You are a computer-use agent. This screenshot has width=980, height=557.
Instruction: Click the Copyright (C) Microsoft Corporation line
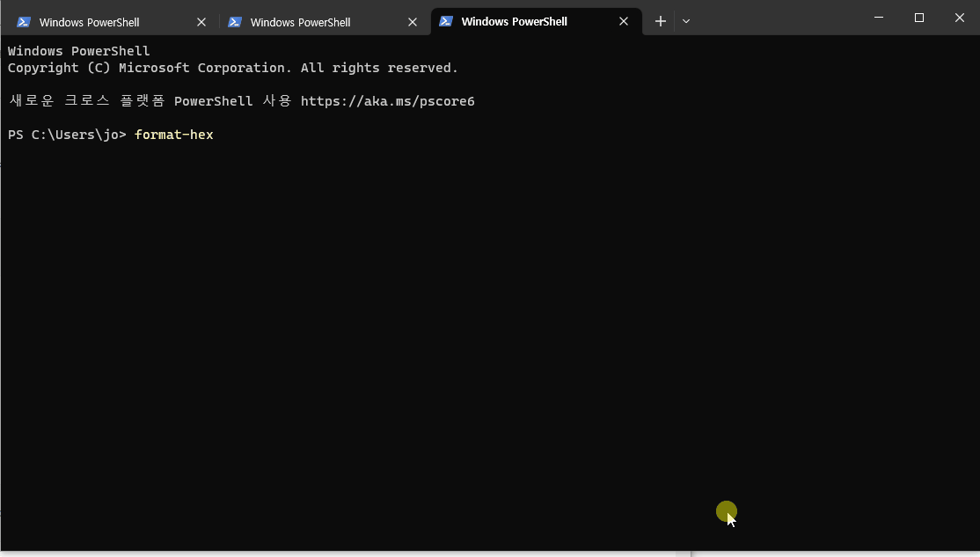click(x=232, y=68)
